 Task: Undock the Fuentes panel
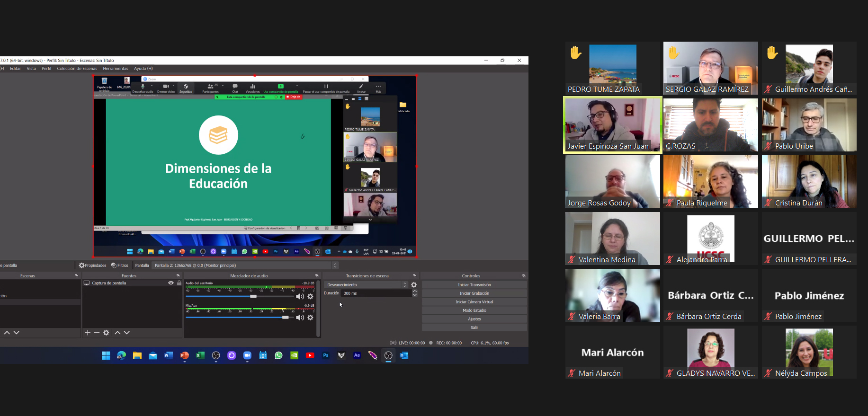pyautogui.click(x=178, y=275)
